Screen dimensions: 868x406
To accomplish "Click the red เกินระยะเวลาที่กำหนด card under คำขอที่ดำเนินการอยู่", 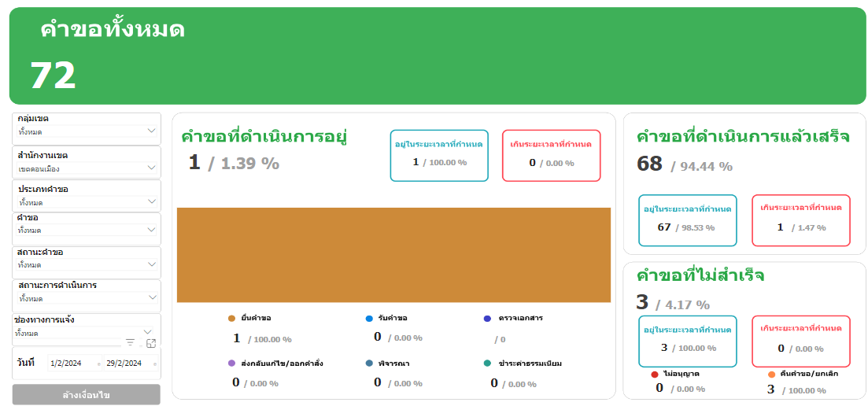I will [551, 155].
